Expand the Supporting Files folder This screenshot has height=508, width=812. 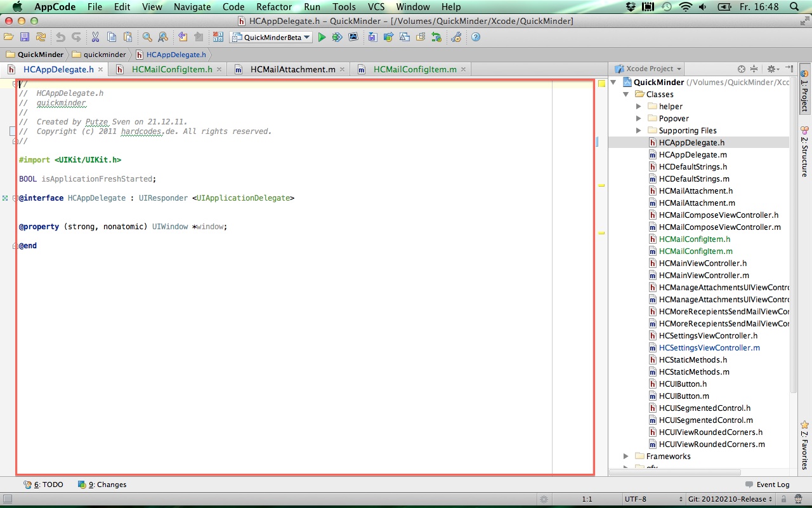click(x=638, y=131)
